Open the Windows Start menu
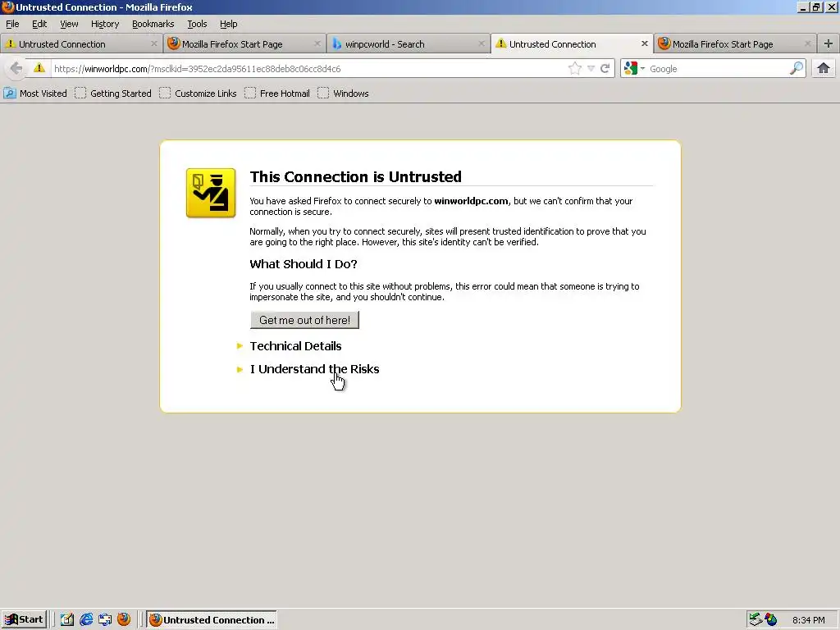This screenshot has height=630, width=840. pyautogui.click(x=24, y=619)
